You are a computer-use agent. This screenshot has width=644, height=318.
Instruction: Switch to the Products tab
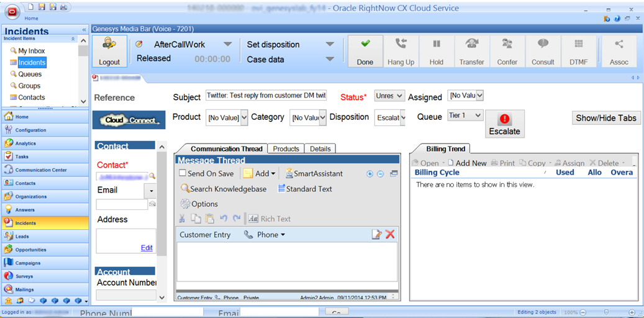(x=286, y=149)
